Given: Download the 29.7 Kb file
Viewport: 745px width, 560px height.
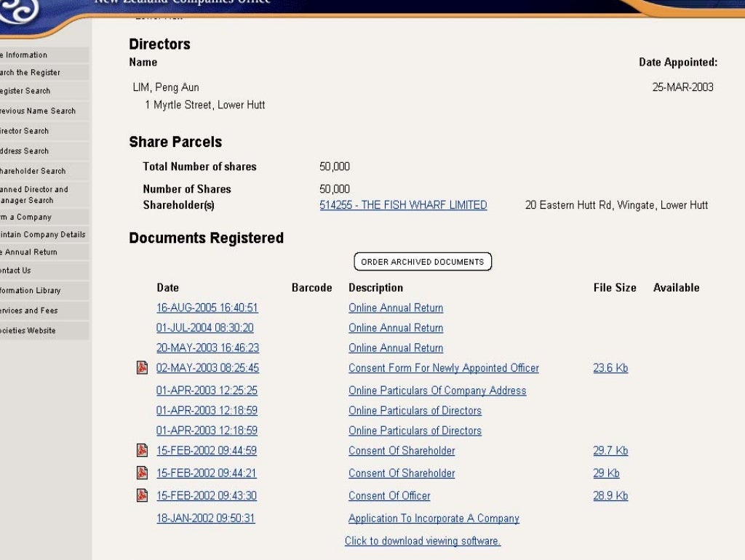Looking at the screenshot, I should tap(610, 450).
